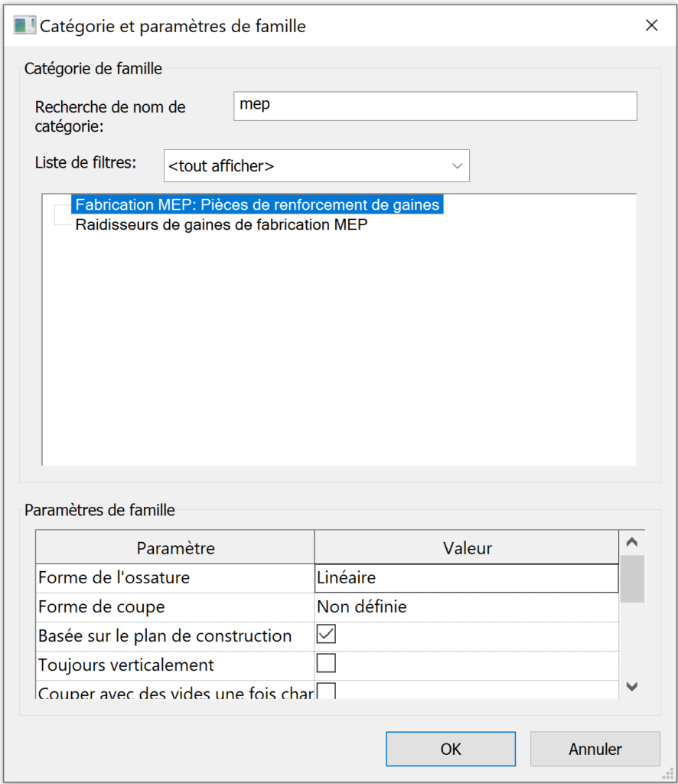The image size is (678, 784).
Task: Enable 'Toujours verticalement' parameter
Action: (326, 663)
